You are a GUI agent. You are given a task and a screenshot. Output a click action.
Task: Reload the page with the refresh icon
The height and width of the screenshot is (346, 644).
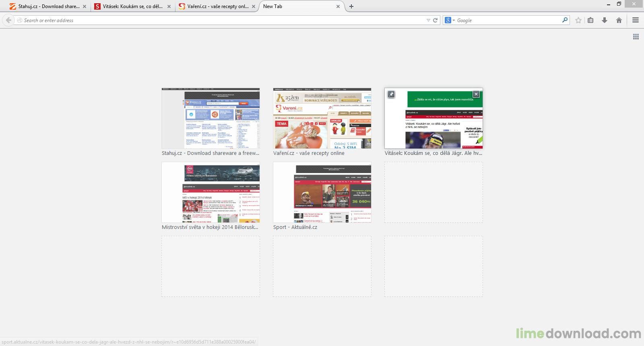click(x=435, y=20)
